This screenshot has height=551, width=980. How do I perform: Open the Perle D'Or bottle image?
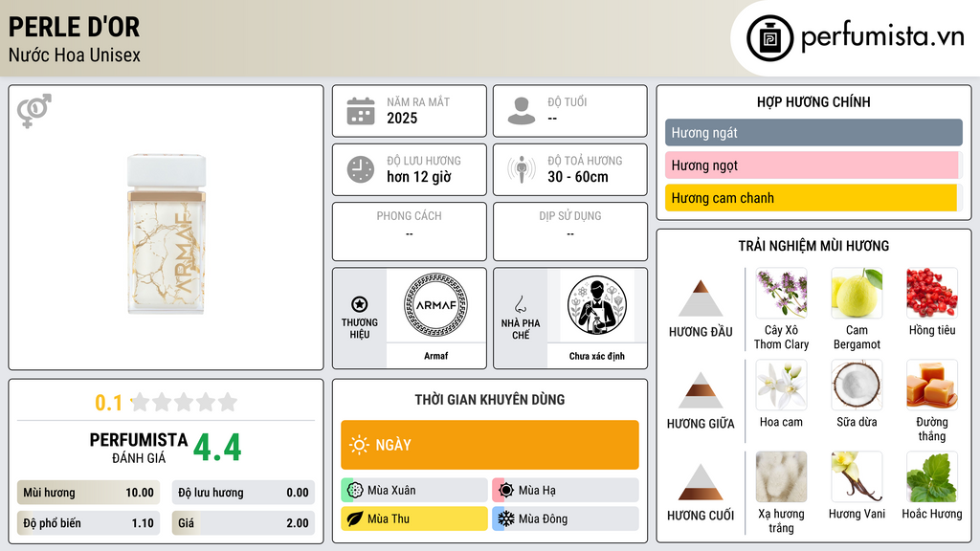tap(167, 233)
